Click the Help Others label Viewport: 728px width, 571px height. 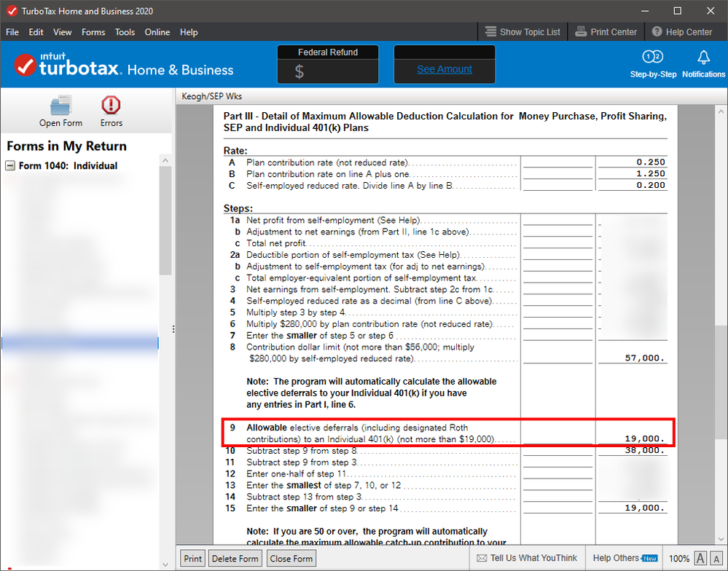[x=616, y=558]
